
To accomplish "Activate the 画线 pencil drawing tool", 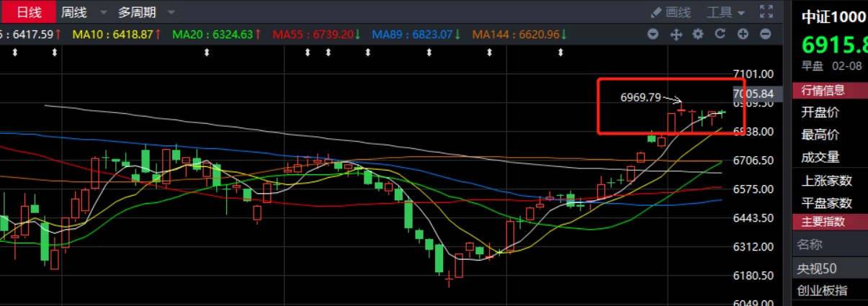I will tap(670, 12).
